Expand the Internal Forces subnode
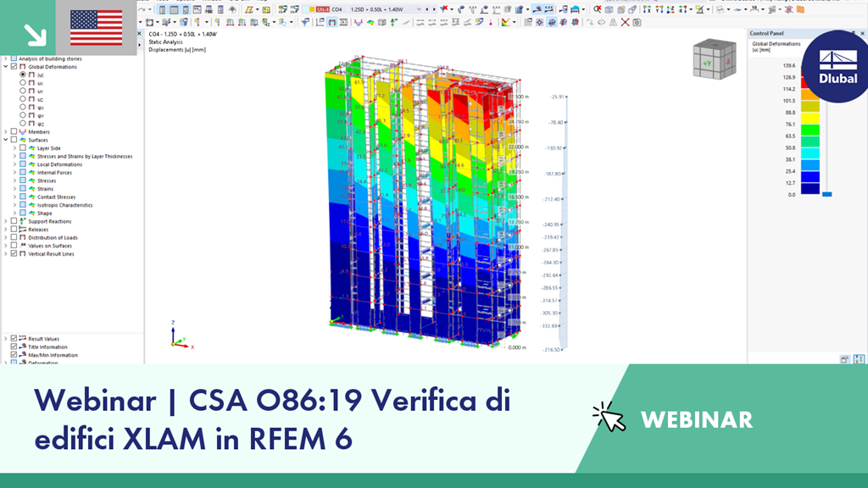 (14, 173)
